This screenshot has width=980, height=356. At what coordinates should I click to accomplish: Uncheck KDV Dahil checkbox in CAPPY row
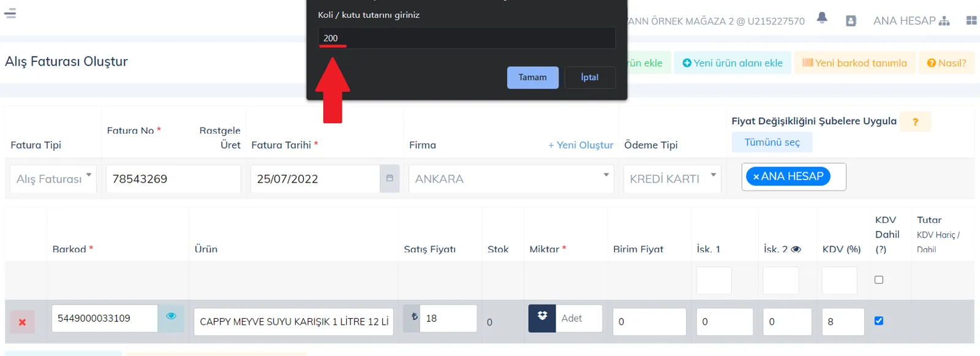point(879,320)
